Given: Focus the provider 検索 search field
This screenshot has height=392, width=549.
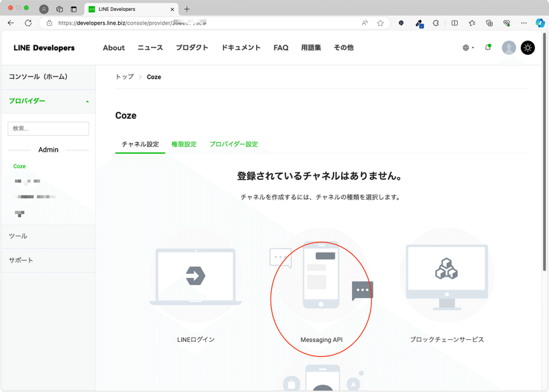Looking at the screenshot, I should [x=48, y=128].
